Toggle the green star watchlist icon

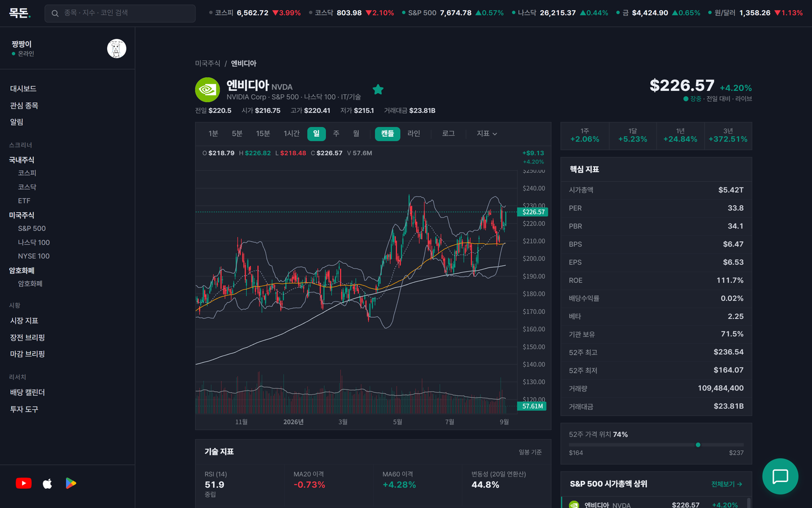(378, 89)
